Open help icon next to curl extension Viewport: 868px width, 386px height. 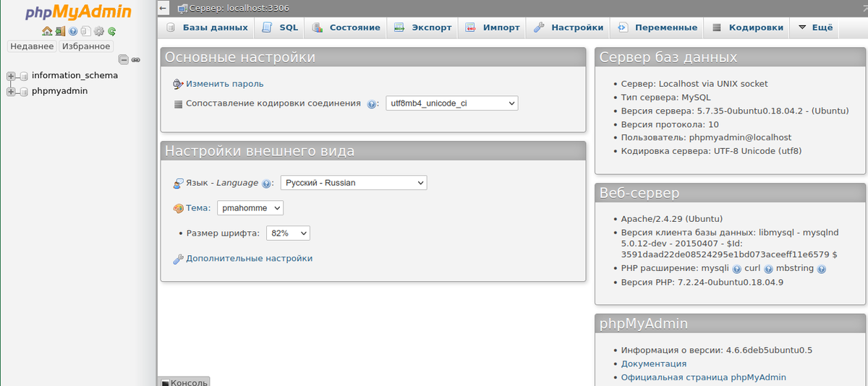point(768,269)
